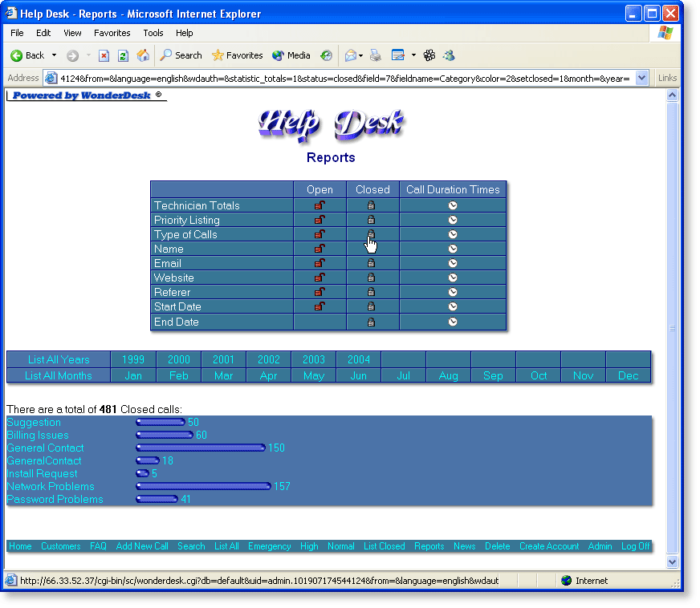
Task: Filter reports by year 2003
Action: coord(314,359)
